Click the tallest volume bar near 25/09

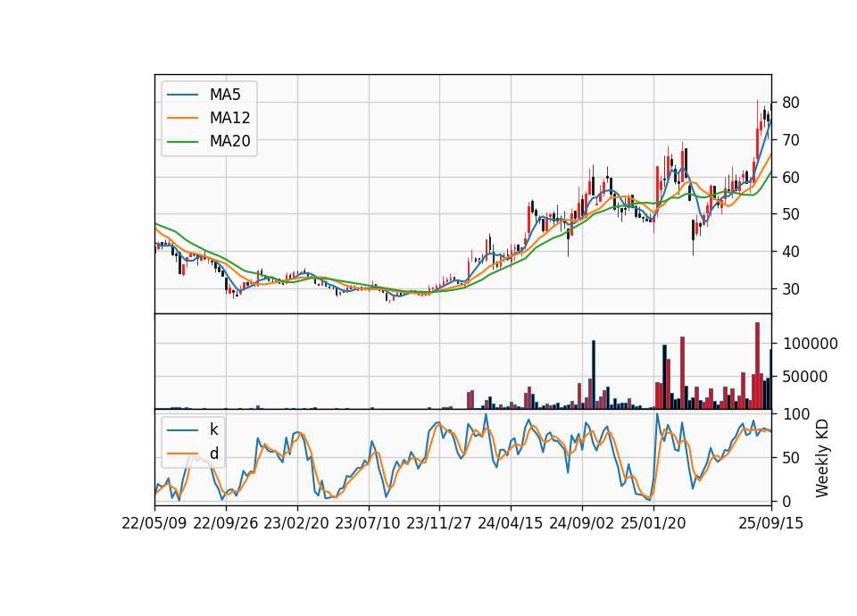coord(758,366)
